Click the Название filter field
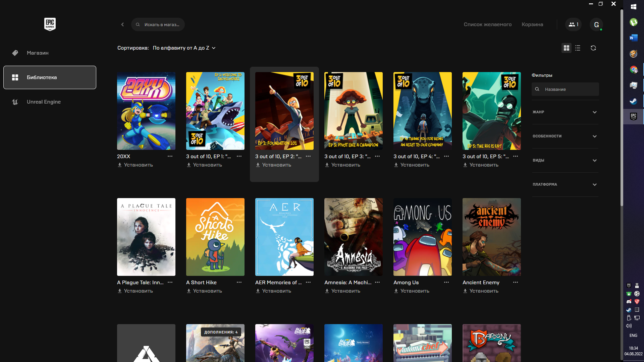This screenshot has width=644, height=362. [x=565, y=89]
